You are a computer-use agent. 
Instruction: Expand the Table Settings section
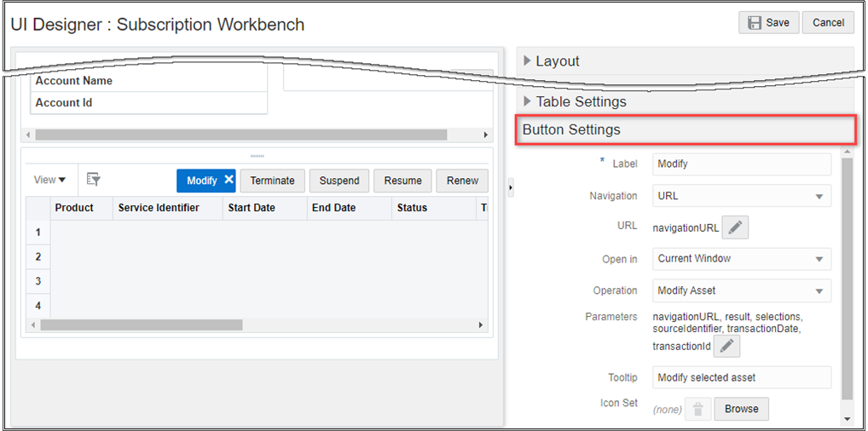[528, 102]
